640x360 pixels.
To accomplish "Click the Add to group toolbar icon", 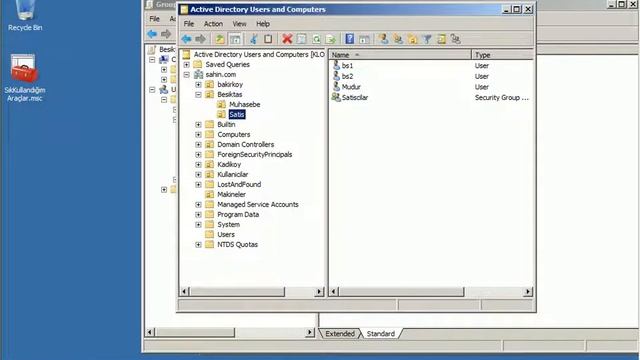I will (x=456, y=39).
